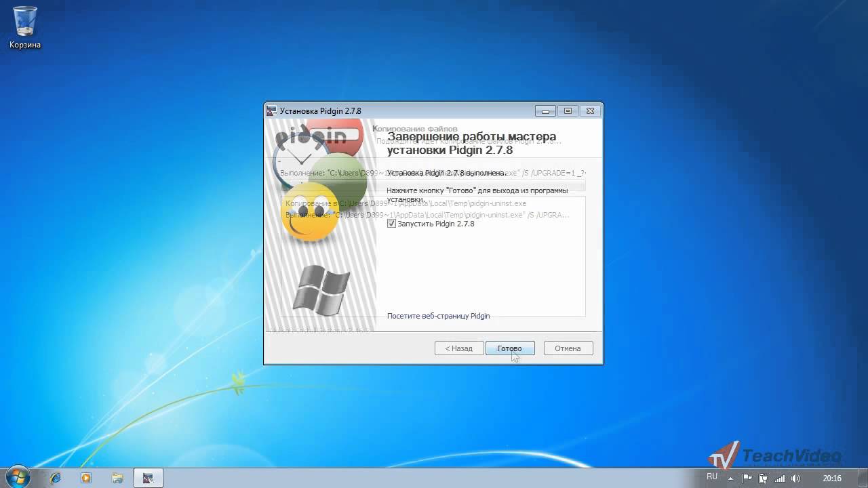This screenshot has height=488, width=868.
Task: Uncheck the Запустить Pidgin 2.7.8 checkbox
Action: pos(391,224)
